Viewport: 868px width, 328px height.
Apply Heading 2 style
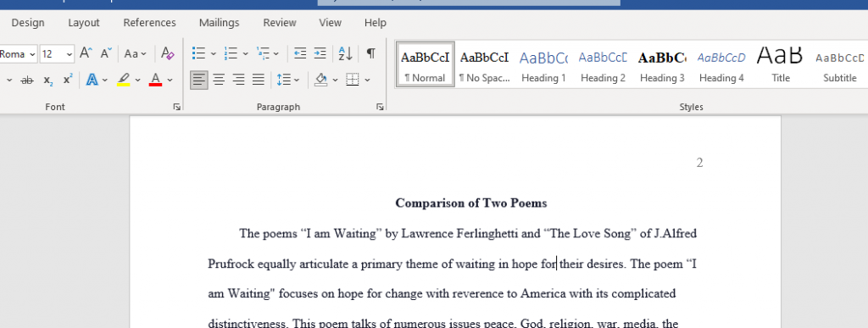[x=603, y=64]
